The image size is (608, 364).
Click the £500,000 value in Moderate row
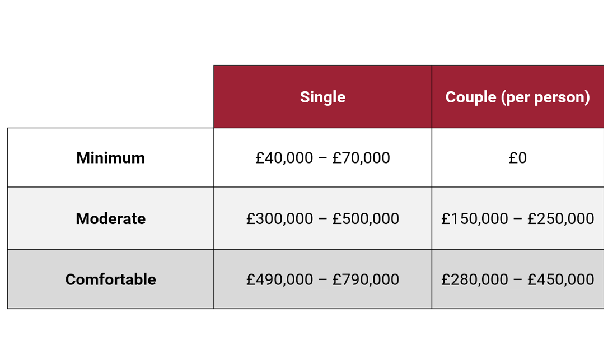[366, 219]
